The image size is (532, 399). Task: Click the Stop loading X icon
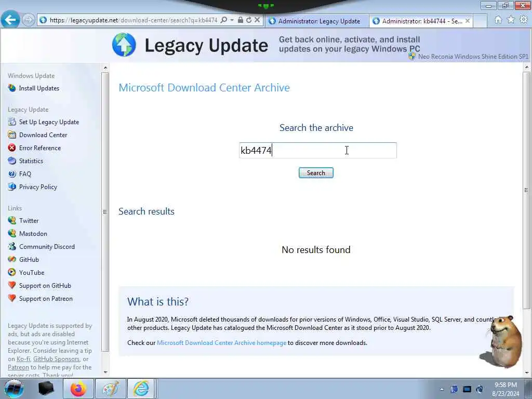click(x=257, y=20)
